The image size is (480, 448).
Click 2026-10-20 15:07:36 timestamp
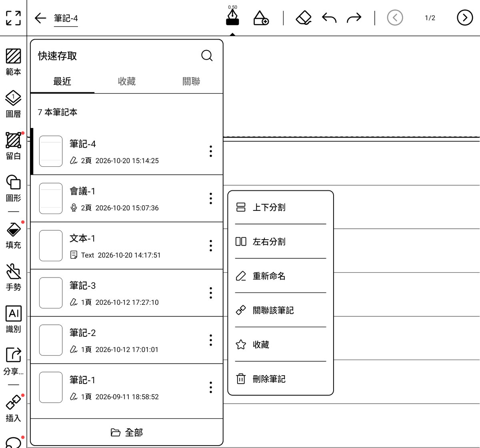click(x=127, y=208)
